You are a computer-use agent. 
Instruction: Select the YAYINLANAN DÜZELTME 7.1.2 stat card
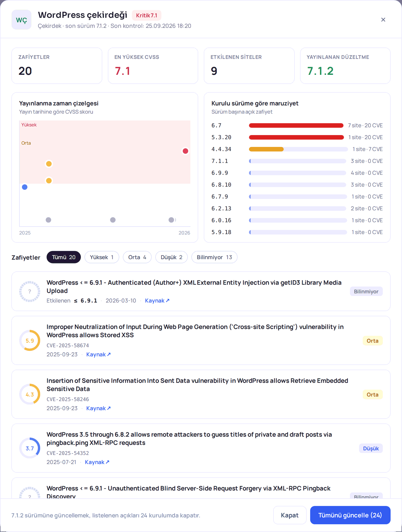[345, 66]
